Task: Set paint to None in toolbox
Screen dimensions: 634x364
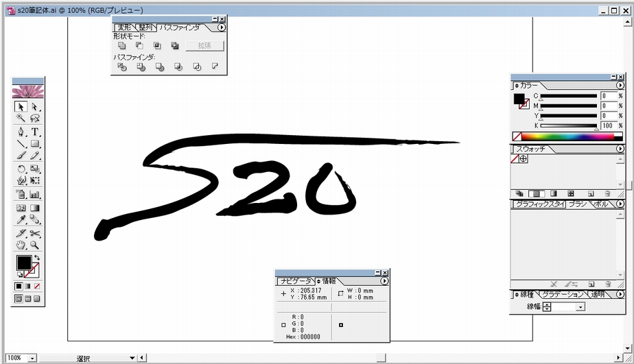Action: [x=37, y=286]
